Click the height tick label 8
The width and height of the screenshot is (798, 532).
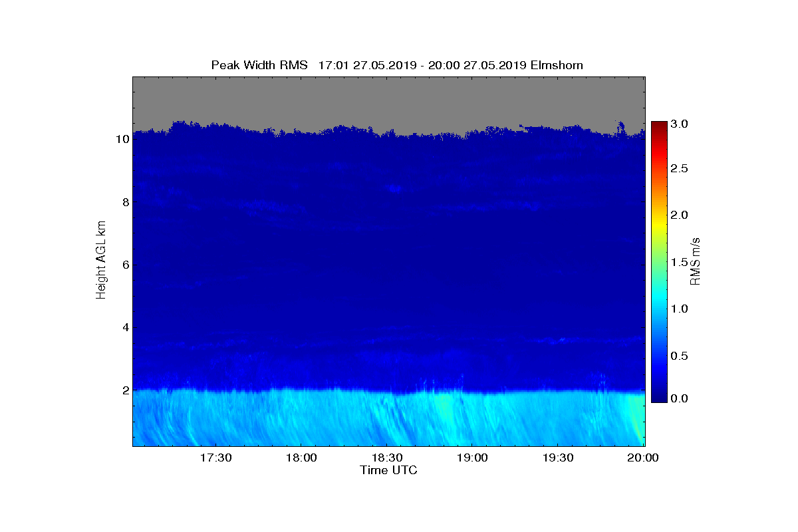[124, 202]
